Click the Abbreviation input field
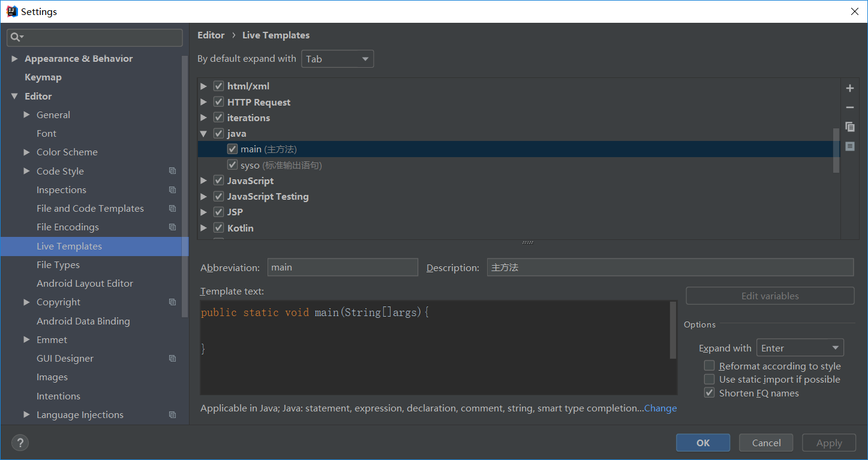 342,267
